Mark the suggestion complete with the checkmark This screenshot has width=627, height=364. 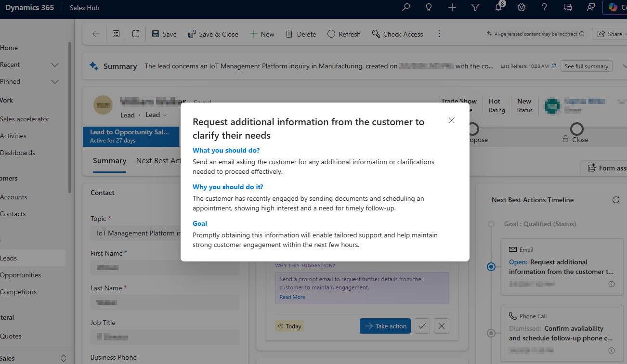[422, 326]
